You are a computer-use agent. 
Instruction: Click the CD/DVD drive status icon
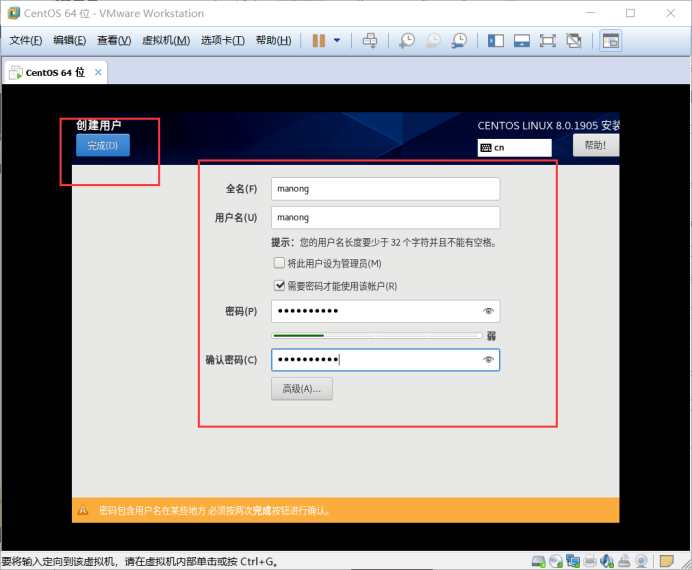(x=556, y=561)
